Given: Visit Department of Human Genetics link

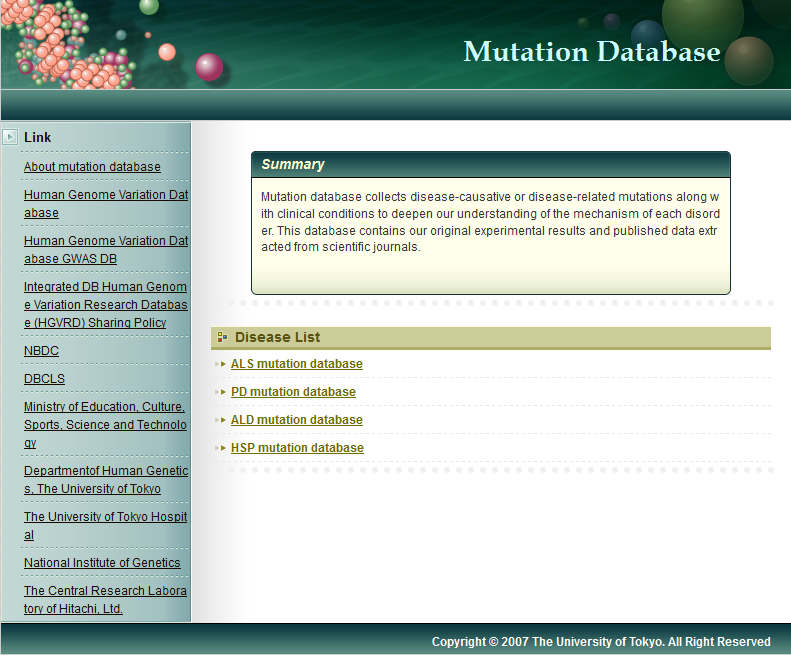Looking at the screenshot, I should (x=105, y=480).
